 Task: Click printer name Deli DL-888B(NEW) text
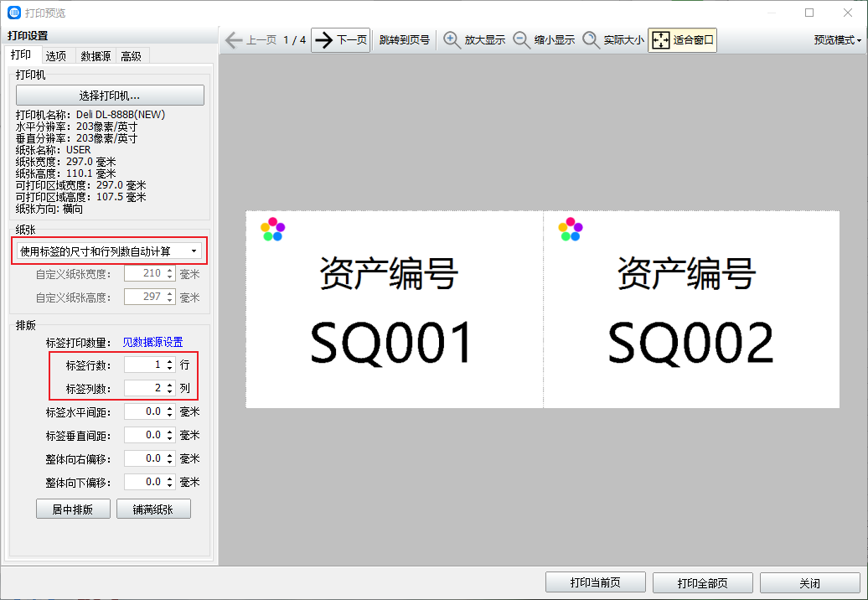121,115
